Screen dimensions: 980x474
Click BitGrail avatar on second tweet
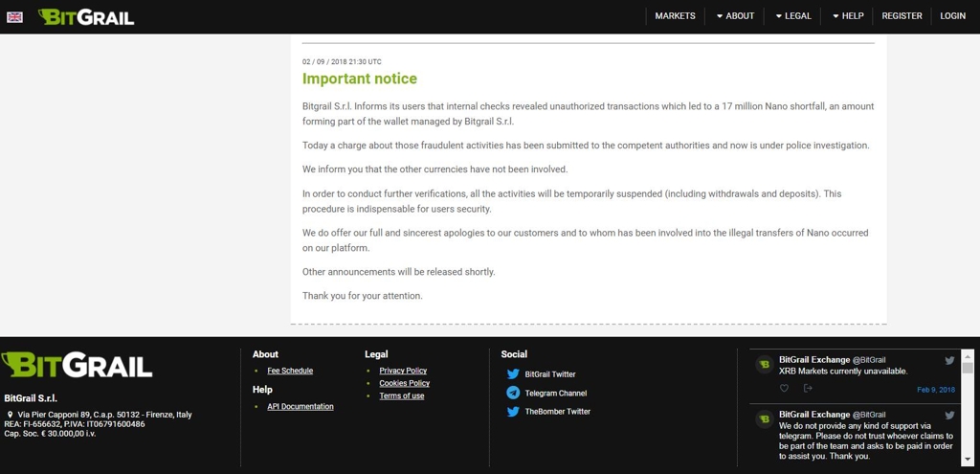click(x=765, y=419)
